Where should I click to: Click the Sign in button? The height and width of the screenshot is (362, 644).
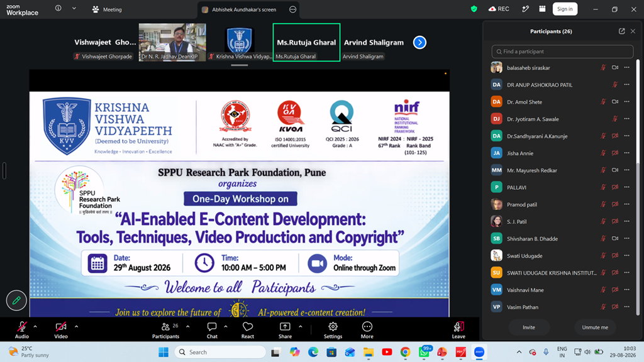tap(565, 9)
